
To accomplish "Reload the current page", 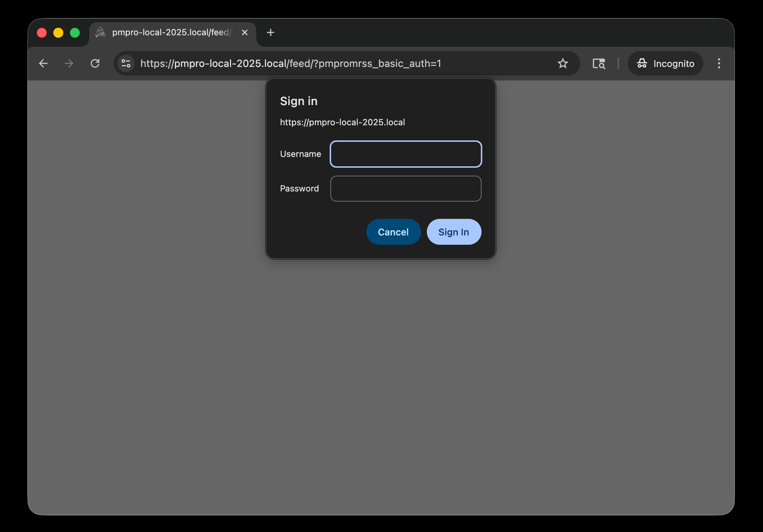I will [95, 63].
